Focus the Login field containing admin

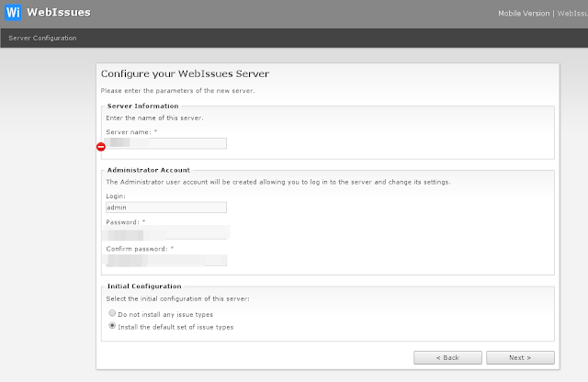[166, 208]
